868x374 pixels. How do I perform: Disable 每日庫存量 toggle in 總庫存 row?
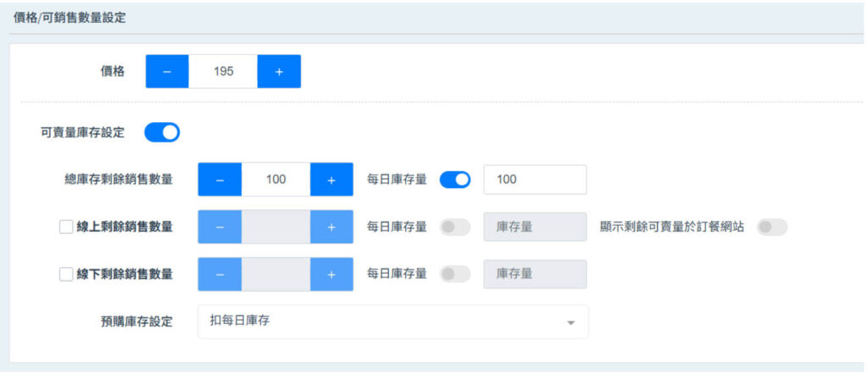click(455, 180)
